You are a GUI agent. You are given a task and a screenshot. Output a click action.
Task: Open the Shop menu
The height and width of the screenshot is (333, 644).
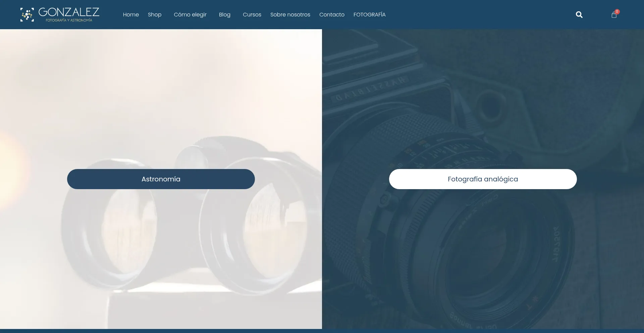pos(155,15)
